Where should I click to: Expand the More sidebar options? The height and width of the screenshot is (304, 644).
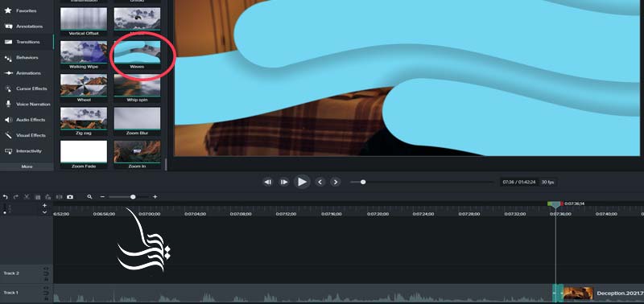click(27, 166)
